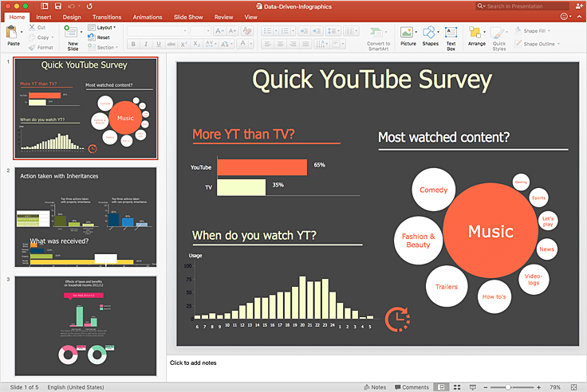Click the Search in Presentation field
This screenshot has width=587, height=392.
click(522, 6)
